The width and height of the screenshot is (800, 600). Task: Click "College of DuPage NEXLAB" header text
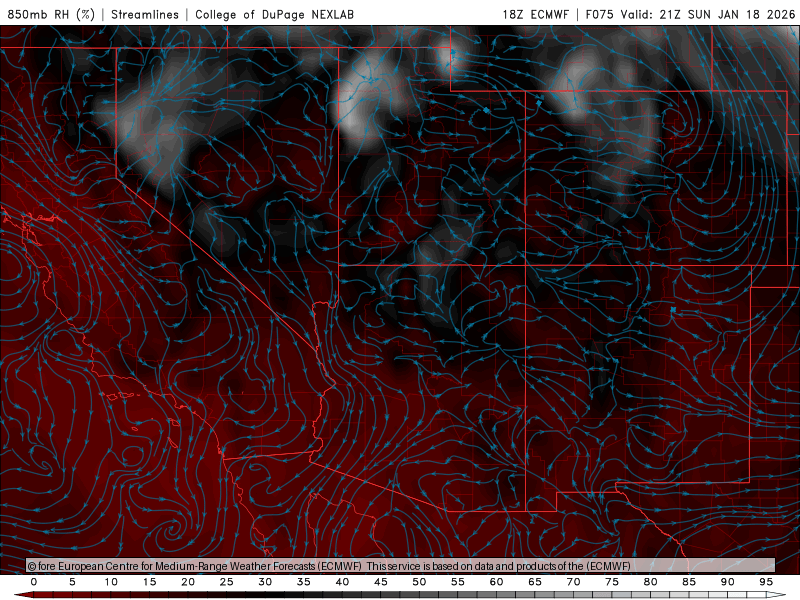coord(274,14)
